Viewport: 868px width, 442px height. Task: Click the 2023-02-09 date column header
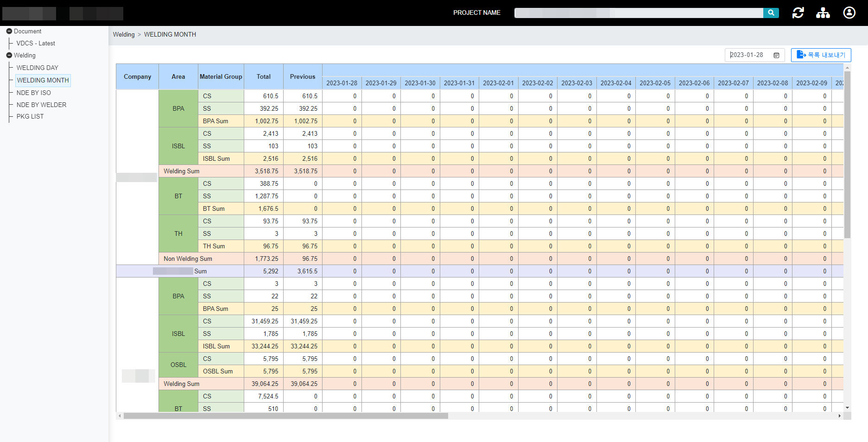(812, 83)
